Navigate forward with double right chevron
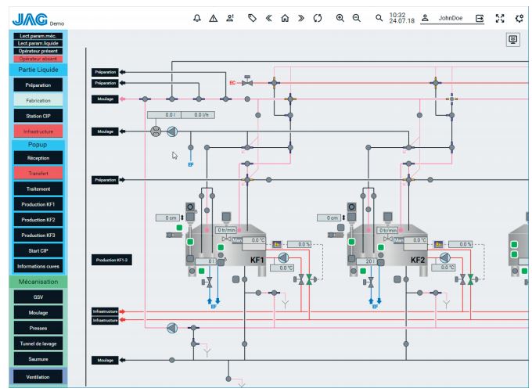 click(304, 16)
